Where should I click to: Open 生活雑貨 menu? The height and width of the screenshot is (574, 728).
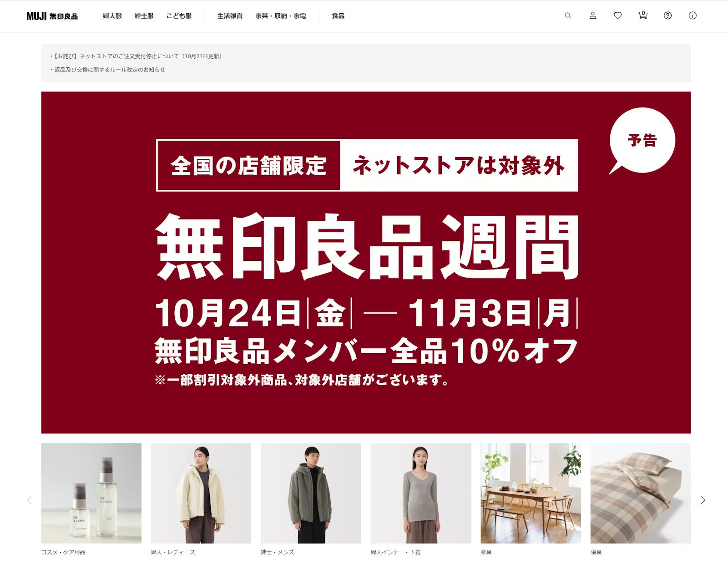(230, 16)
